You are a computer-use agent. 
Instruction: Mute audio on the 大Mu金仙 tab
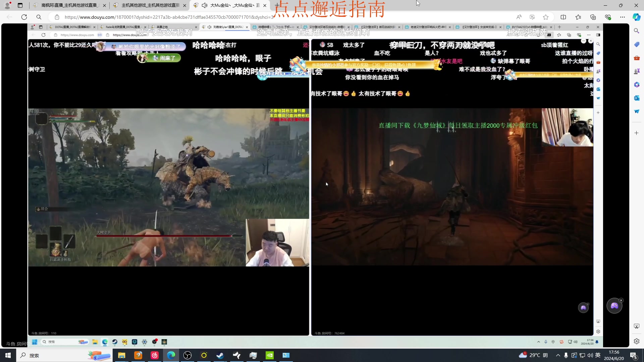[x=205, y=5]
